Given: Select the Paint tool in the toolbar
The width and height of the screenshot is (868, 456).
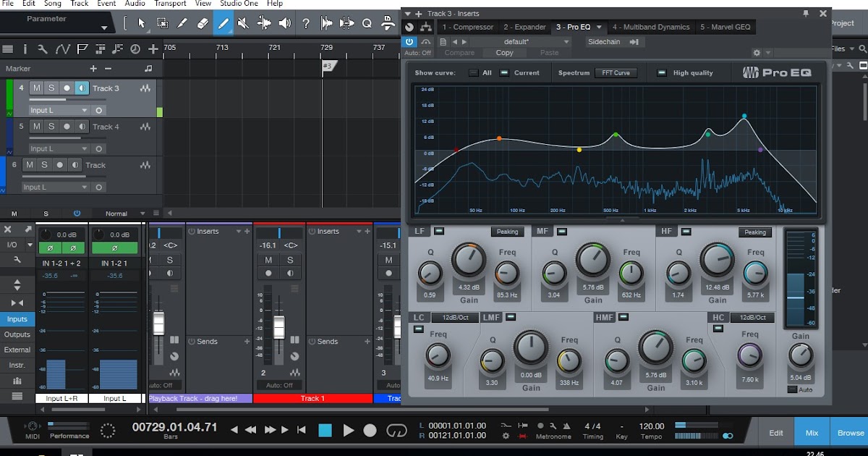Looking at the screenshot, I should pos(224,22).
